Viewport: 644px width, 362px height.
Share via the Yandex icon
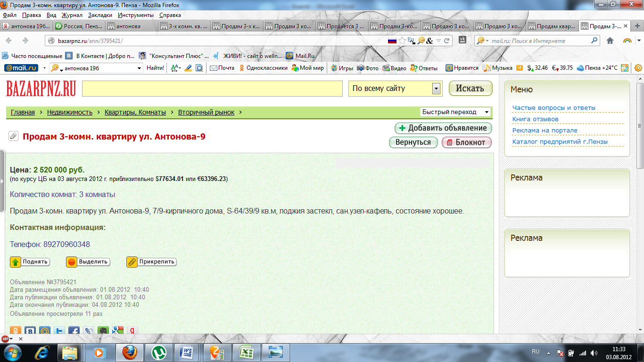click(132, 331)
